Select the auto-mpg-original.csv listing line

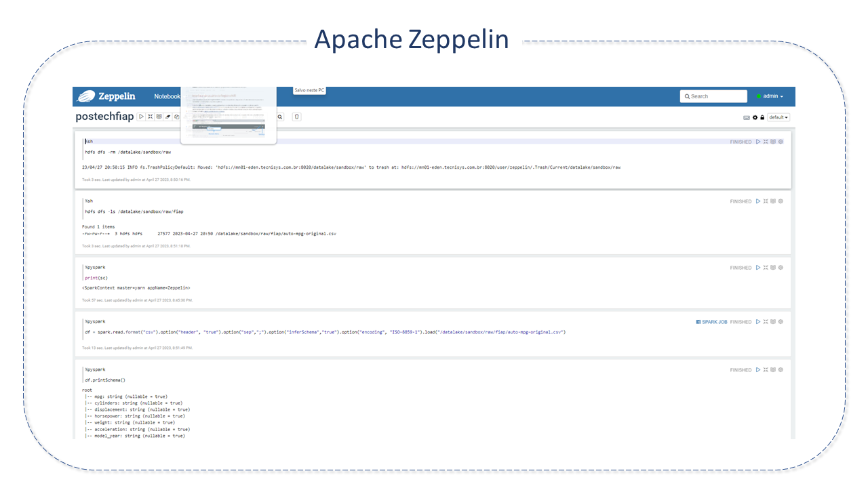coord(209,234)
